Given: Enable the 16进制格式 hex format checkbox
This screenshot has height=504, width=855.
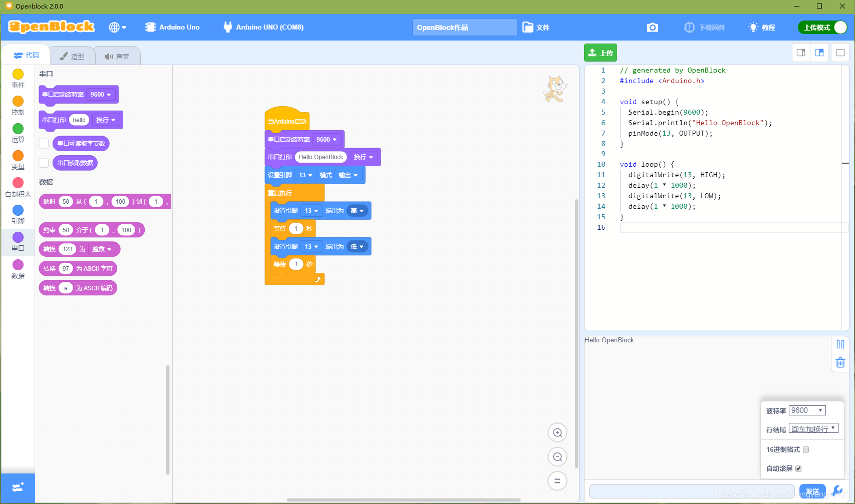Looking at the screenshot, I should click(806, 449).
